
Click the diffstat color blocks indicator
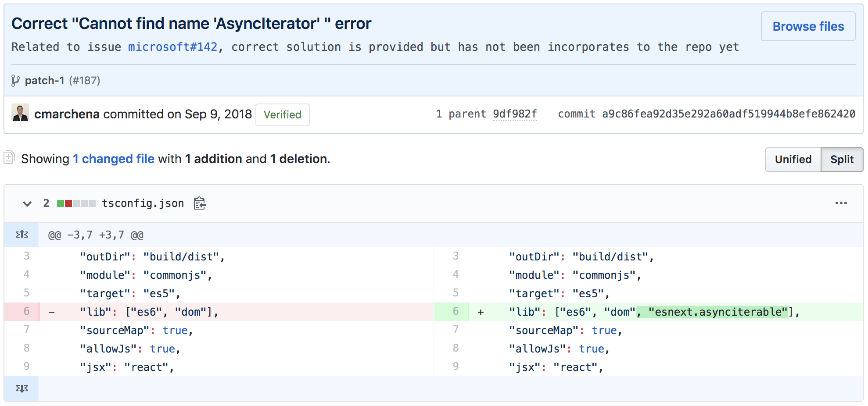pos(76,203)
